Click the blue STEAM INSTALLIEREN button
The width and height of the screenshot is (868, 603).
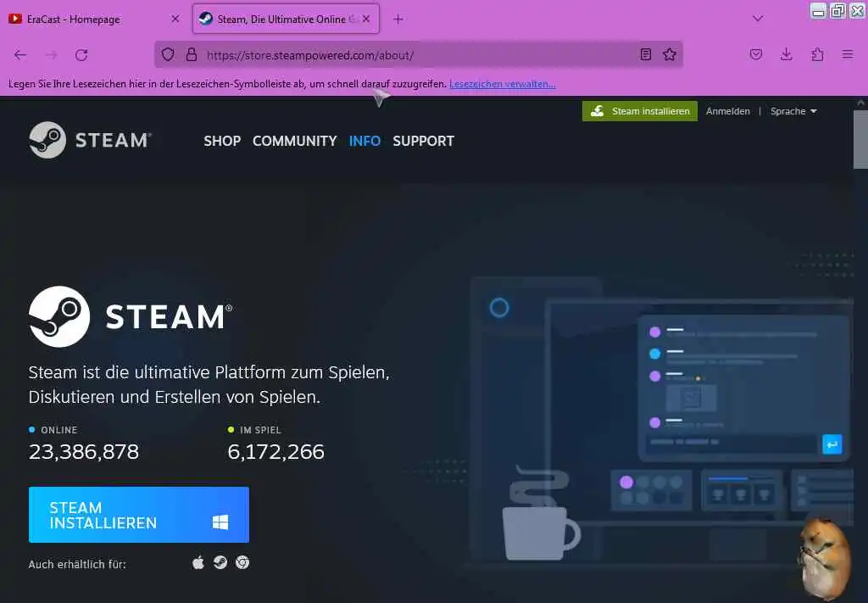tap(139, 515)
